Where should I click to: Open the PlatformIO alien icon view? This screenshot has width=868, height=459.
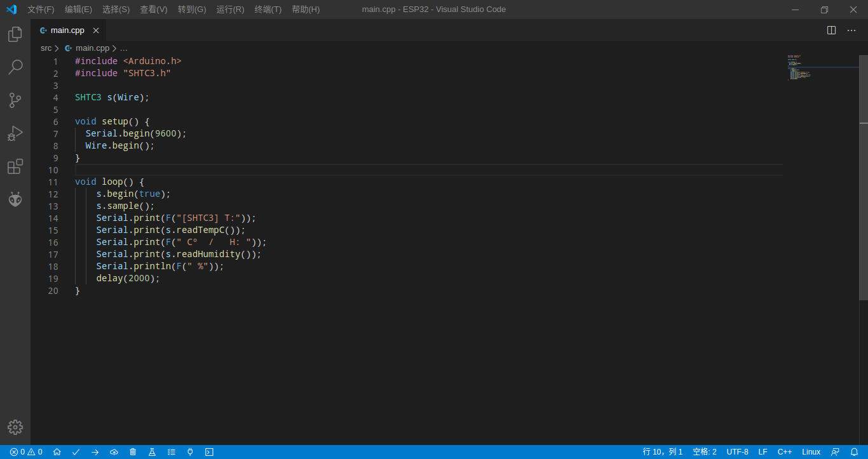[x=15, y=199]
